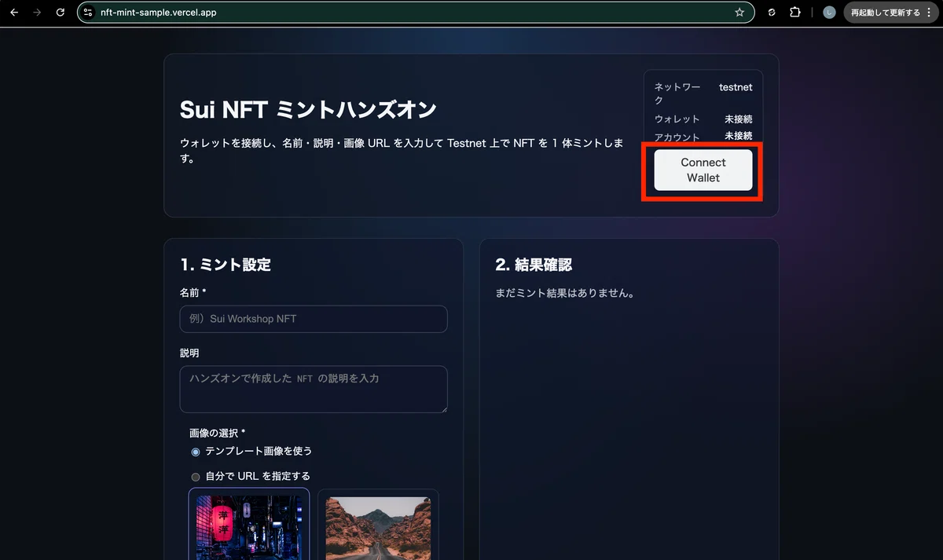
Task: Click the 2. 結果確認 heading
Action: [x=534, y=265]
